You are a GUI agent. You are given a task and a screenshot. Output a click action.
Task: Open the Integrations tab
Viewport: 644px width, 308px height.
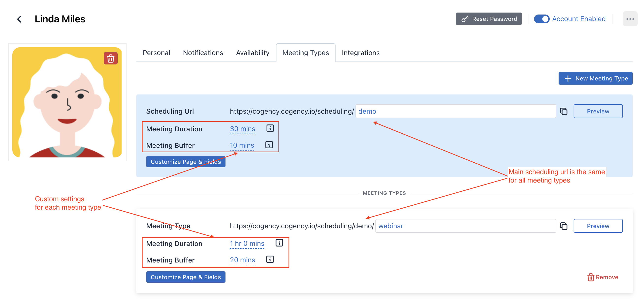[x=360, y=53]
